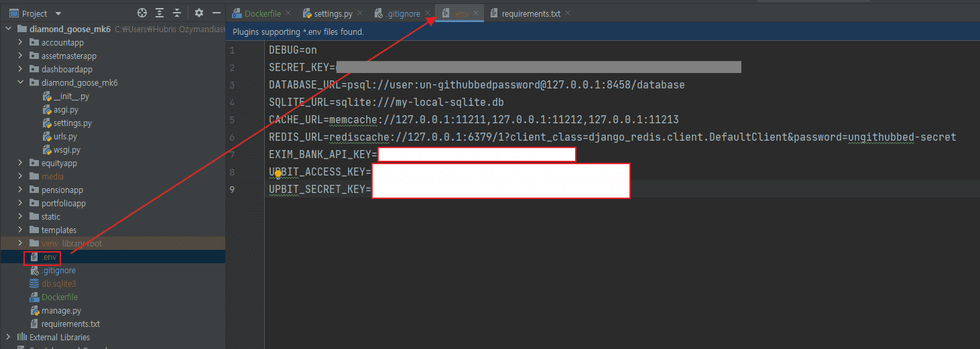Switch to the Dockerfile tab
The height and width of the screenshot is (349, 980).
262,13
